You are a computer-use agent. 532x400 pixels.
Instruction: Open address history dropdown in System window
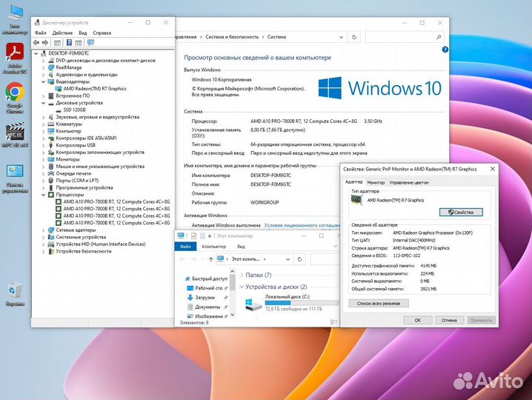pos(342,37)
